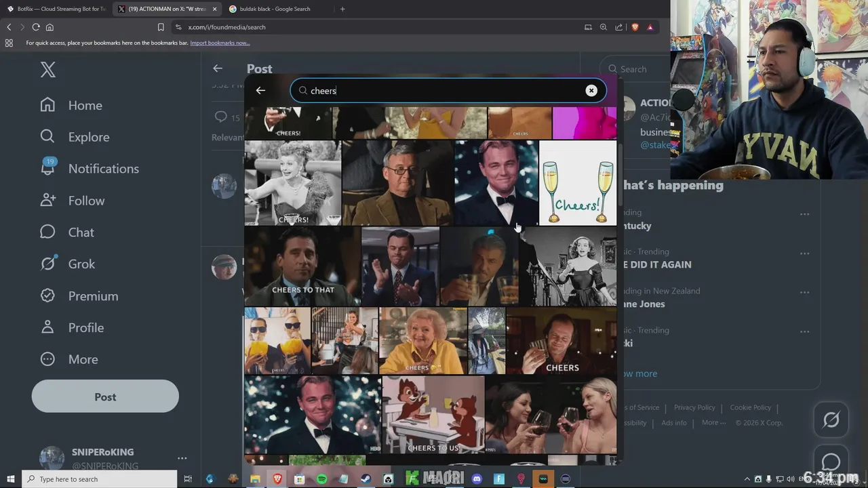Screen dimensions: 868x488
Task: Open SNIPERoKING account menu dots
Action: click(x=182, y=459)
